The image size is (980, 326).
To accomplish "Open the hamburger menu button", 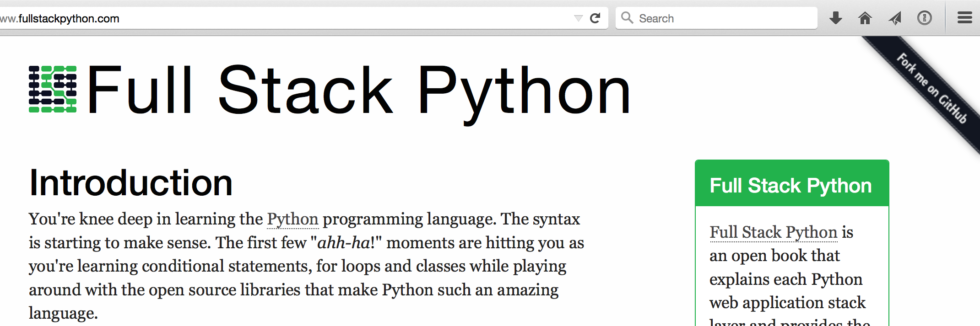I will click(965, 18).
